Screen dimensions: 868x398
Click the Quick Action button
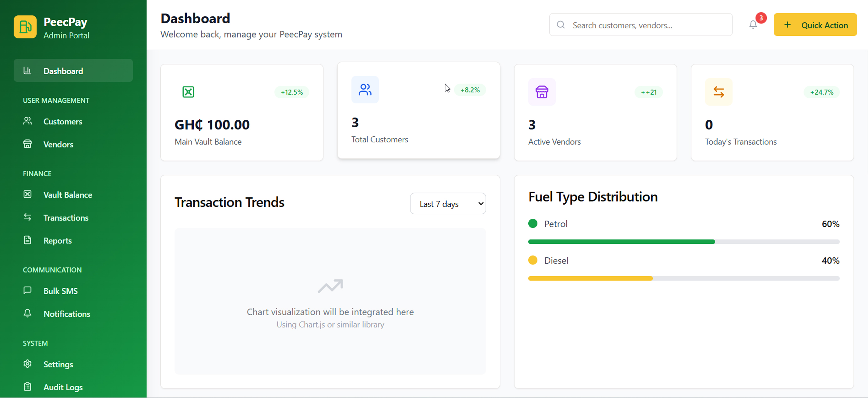[x=815, y=25]
